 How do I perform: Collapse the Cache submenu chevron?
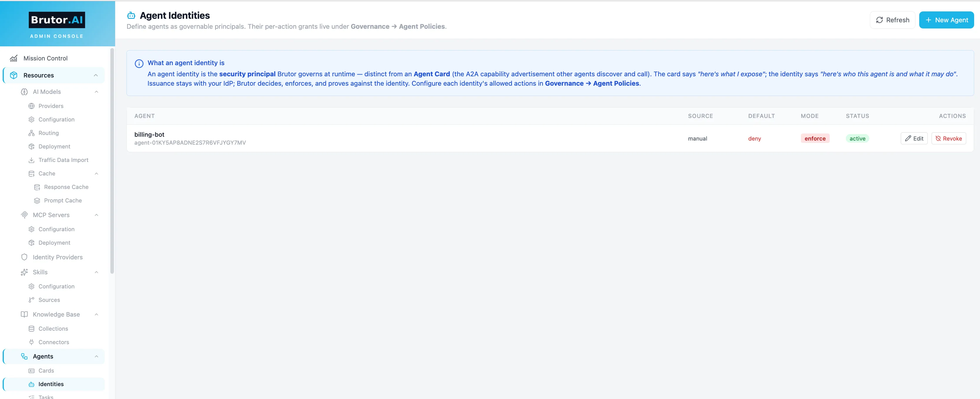[97, 174]
